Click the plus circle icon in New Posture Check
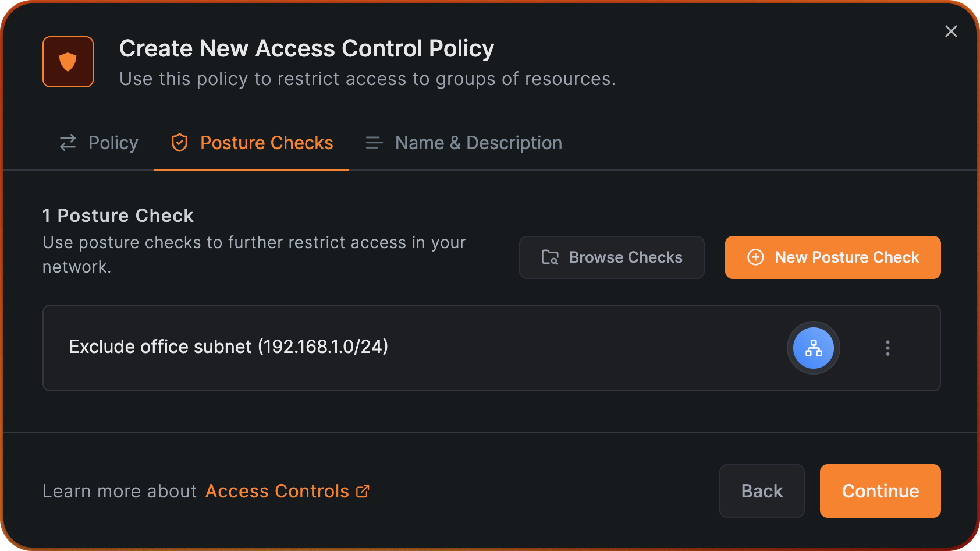Screen dimensions: 980x551 (755, 257)
